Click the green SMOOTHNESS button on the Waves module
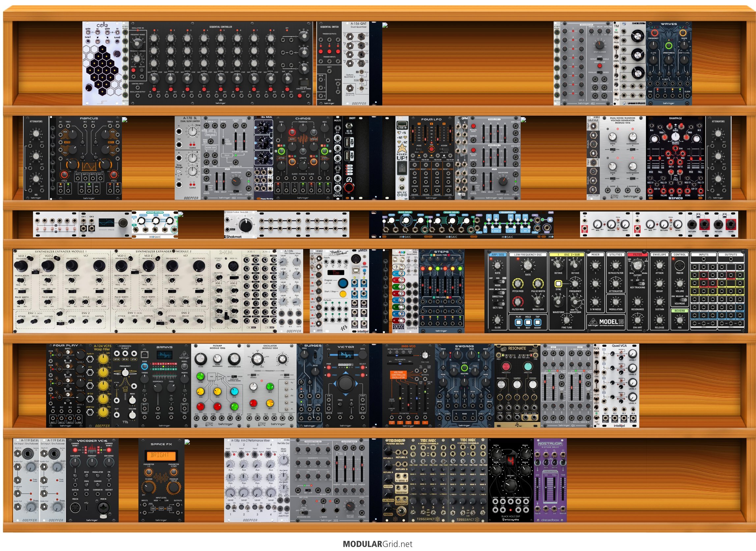The width and height of the screenshot is (756, 551). click(669, 45)
